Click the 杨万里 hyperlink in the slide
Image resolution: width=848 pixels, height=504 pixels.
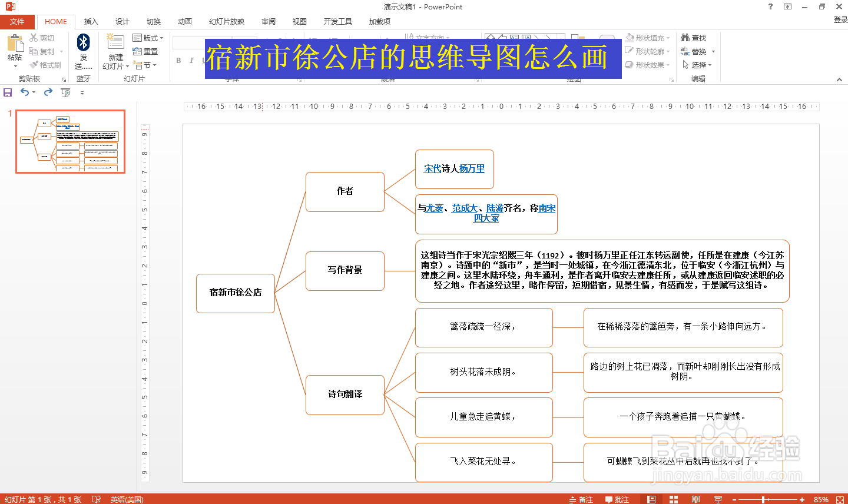pos(472,168)
